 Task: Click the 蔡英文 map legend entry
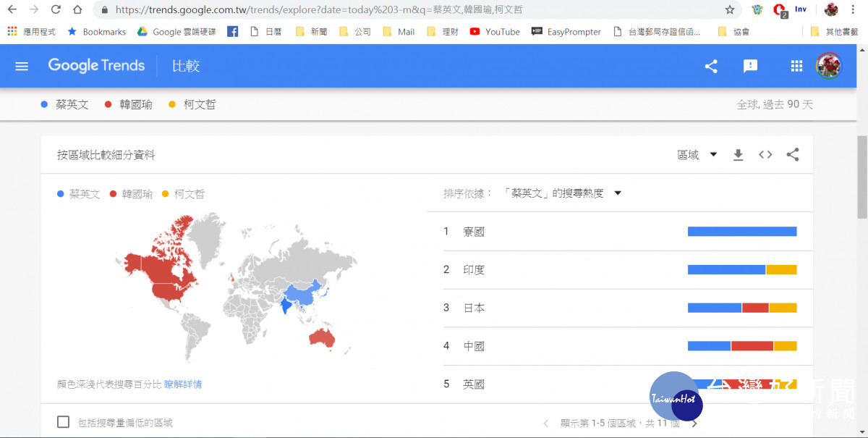[x=79, y=194]
